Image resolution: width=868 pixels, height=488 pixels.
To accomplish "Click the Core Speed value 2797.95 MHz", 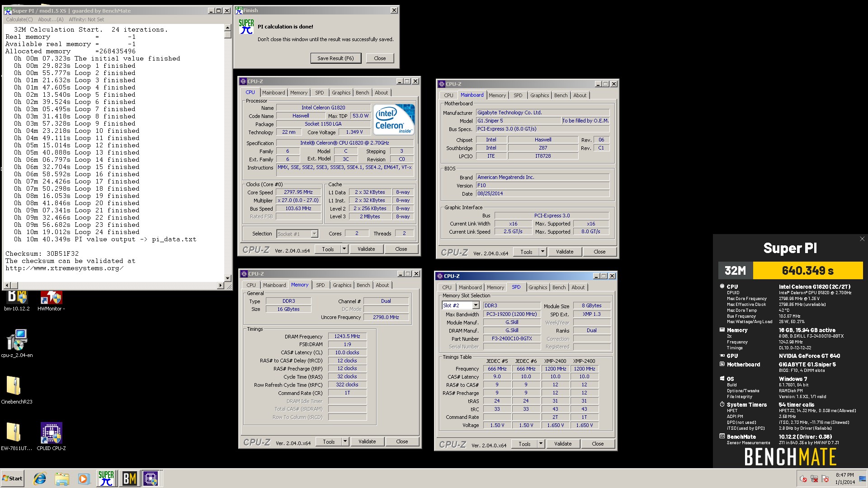I will click(x=298, y=192).
